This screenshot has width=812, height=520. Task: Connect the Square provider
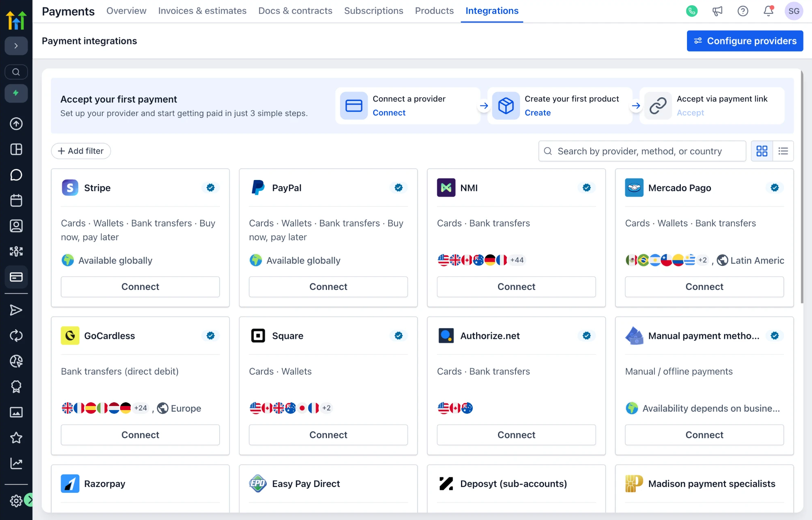pos(328,435)
